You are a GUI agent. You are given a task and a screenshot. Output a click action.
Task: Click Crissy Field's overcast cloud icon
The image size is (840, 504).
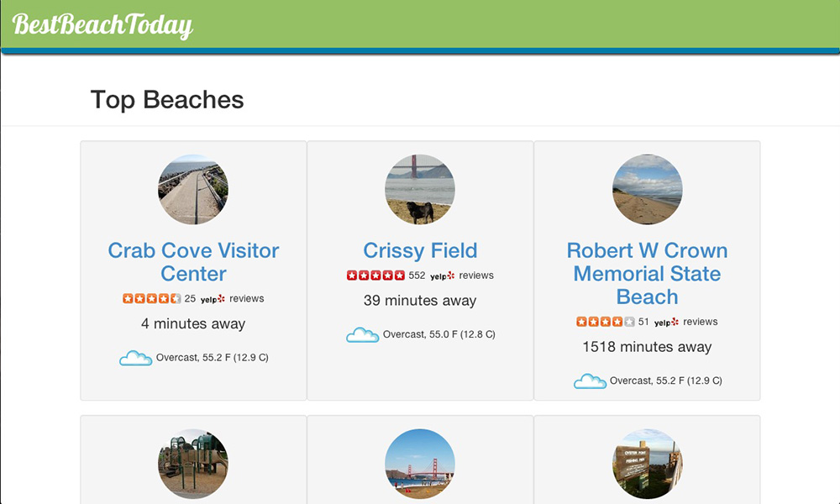[362, 335]
